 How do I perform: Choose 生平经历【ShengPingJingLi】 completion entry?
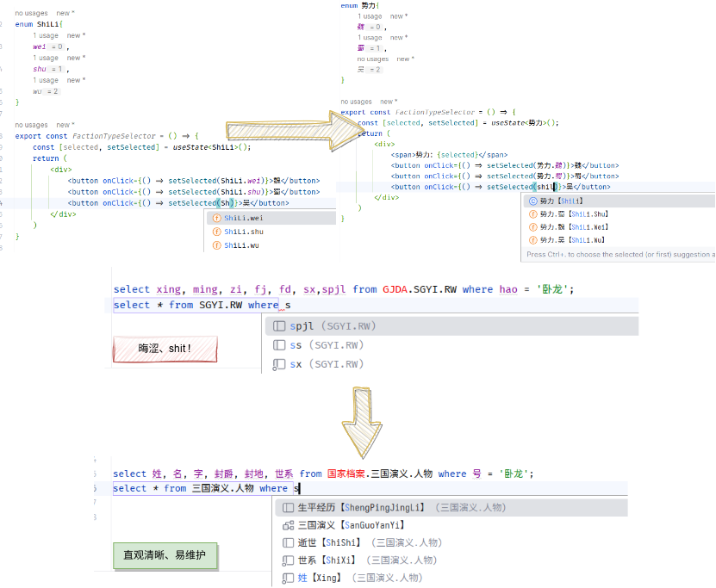362,508
